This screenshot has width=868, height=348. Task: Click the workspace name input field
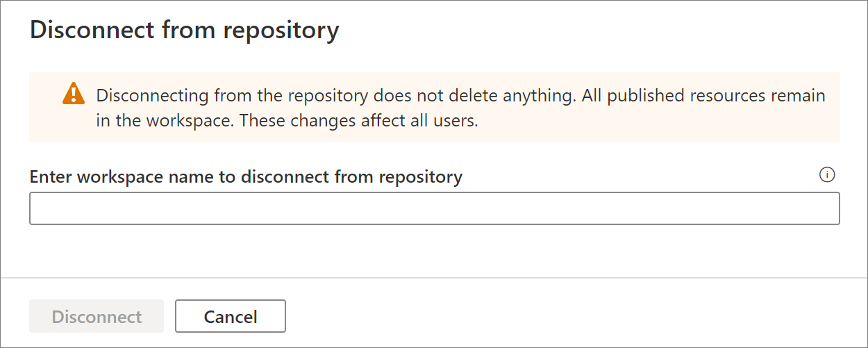coord(434,208)
